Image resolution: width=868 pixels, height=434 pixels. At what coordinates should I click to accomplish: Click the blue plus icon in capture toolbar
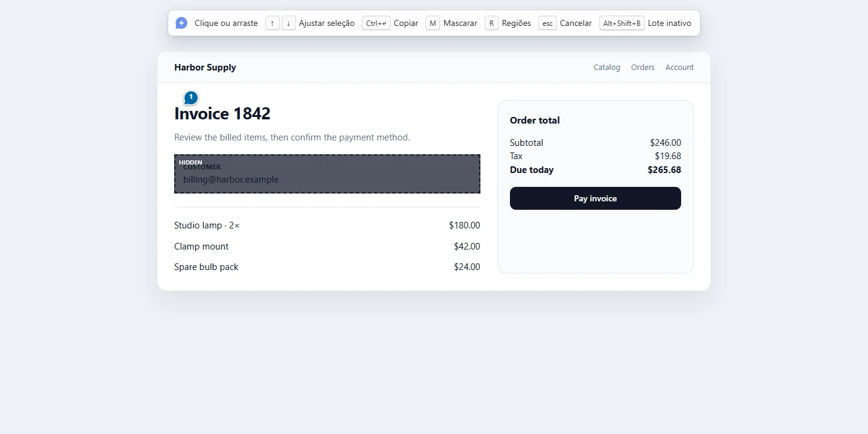181,23
